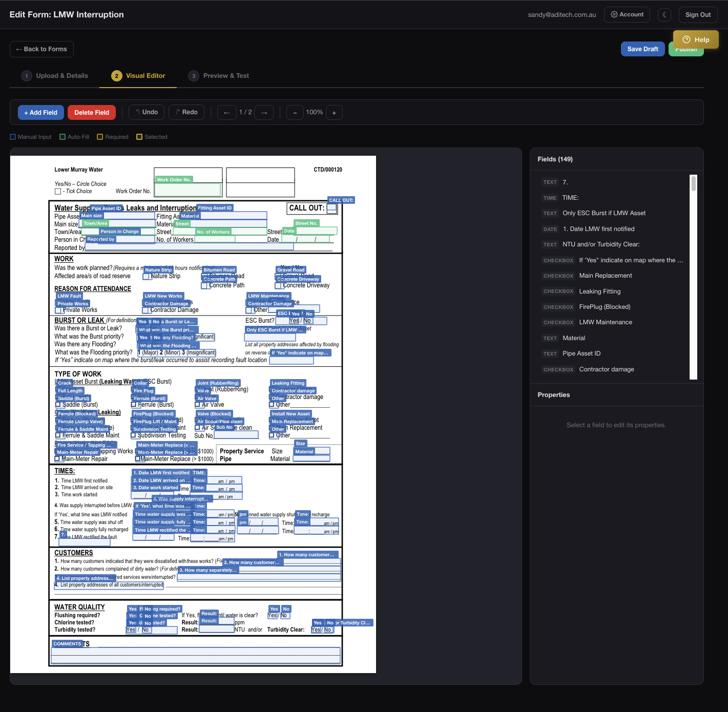The height and width of the screenshot is (712, 728).
Task: Zoom out with minus button
Action: (x=295, y=113)
